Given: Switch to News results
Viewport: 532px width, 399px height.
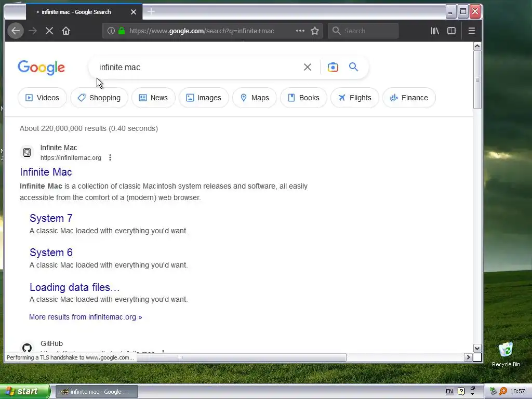Looking at the screenshot, I should [x=153, y=98].
